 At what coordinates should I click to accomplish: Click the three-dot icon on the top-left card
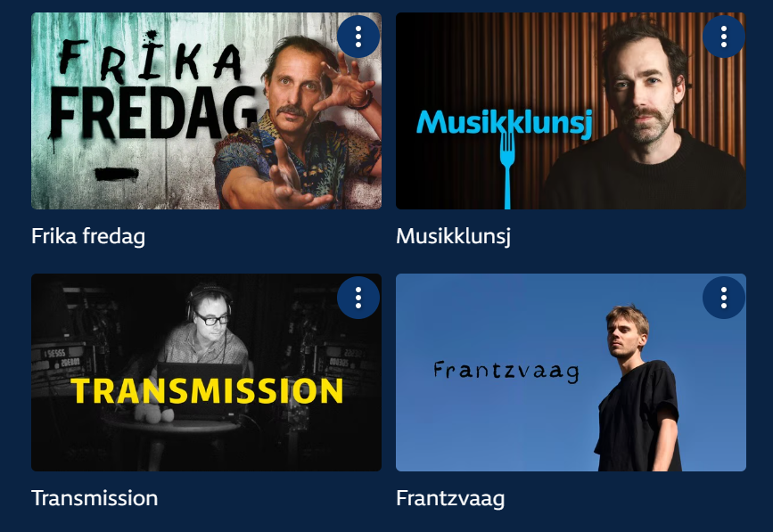(358, 38)
